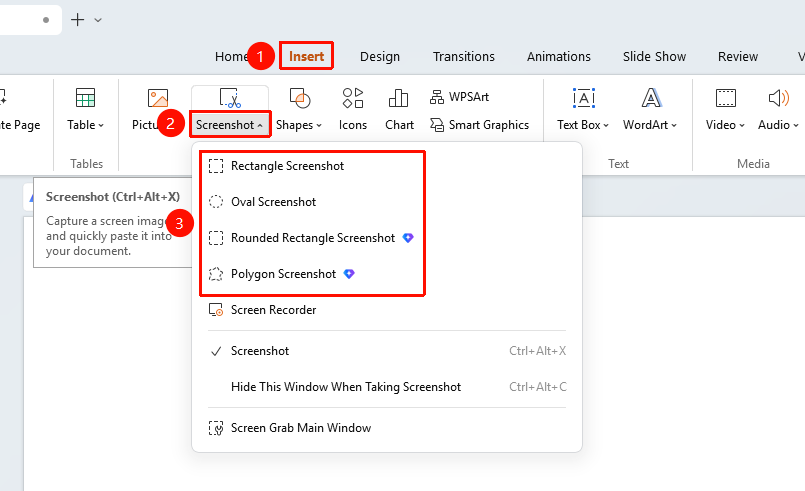This screenshot has width=805, height=491.
Task: Expand the Text Box dropdown arrow
Action: pyautogui.click(x=606, y=125)
